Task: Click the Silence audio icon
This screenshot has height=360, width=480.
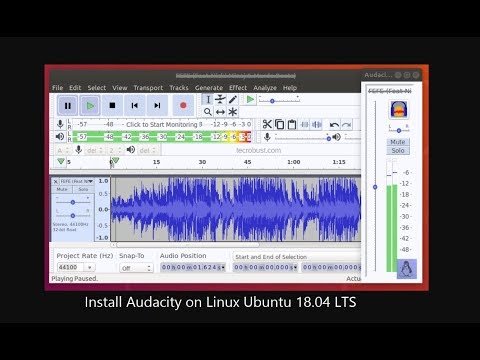Action: (317, 124)
